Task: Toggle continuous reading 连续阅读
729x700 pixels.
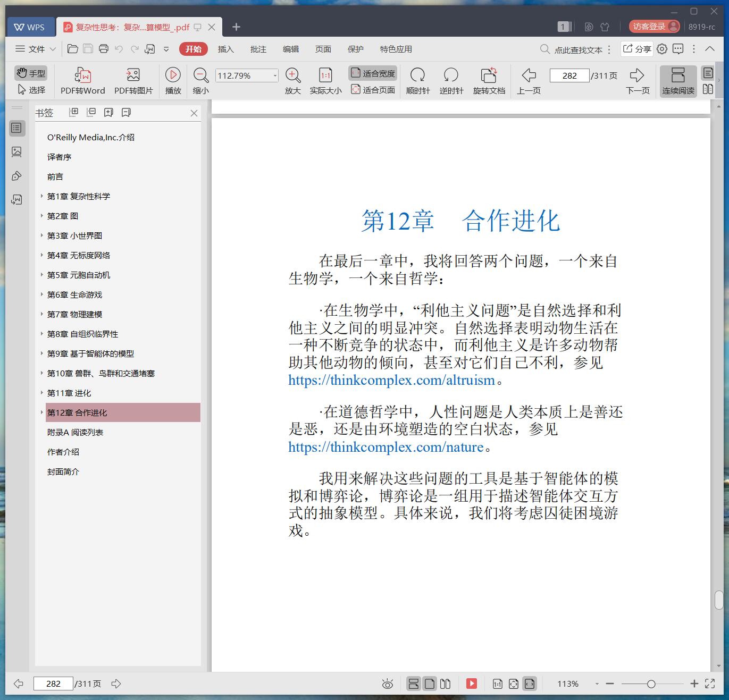Action: point(678,81)
